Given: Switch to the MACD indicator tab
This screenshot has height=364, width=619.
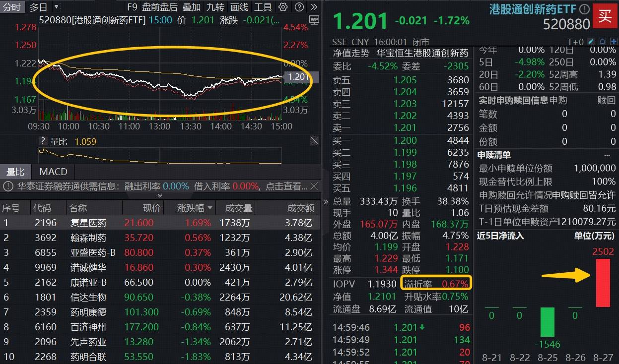Looking at the screenshot, I should coord(53,172).
